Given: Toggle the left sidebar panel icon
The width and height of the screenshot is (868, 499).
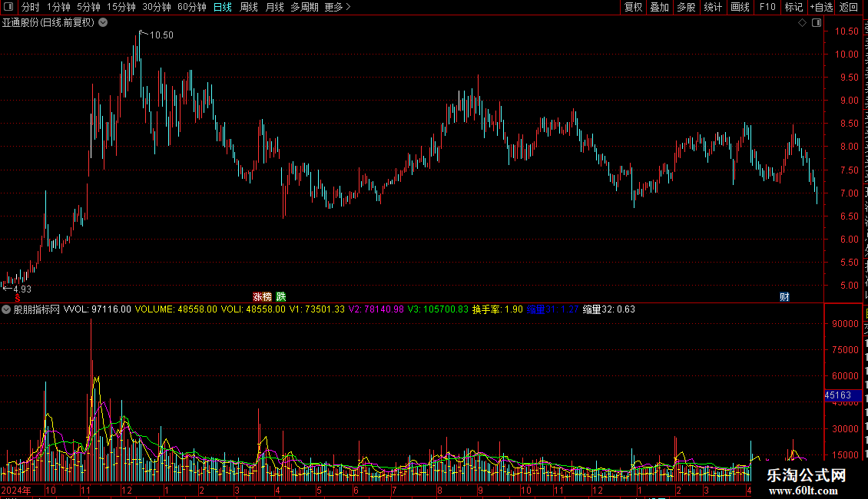Looking at the screenshot, I should pos(8,7).
